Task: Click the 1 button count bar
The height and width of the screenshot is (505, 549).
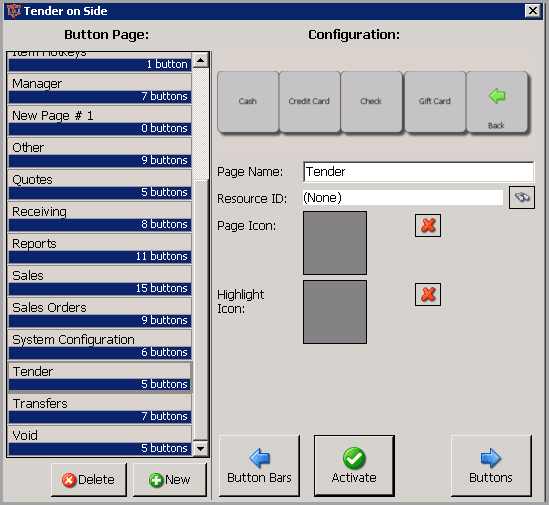Action: 100,65
